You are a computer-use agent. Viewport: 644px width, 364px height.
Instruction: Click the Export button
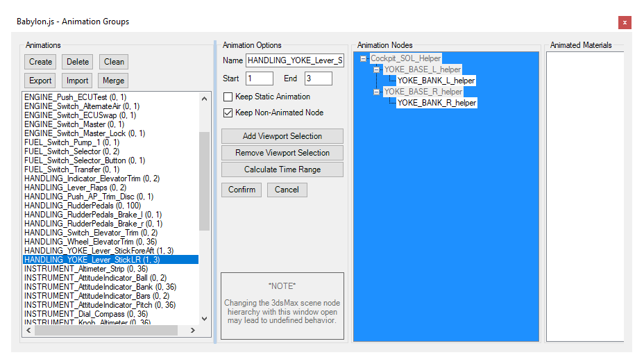pyautogui.click(x=40, y=81)
